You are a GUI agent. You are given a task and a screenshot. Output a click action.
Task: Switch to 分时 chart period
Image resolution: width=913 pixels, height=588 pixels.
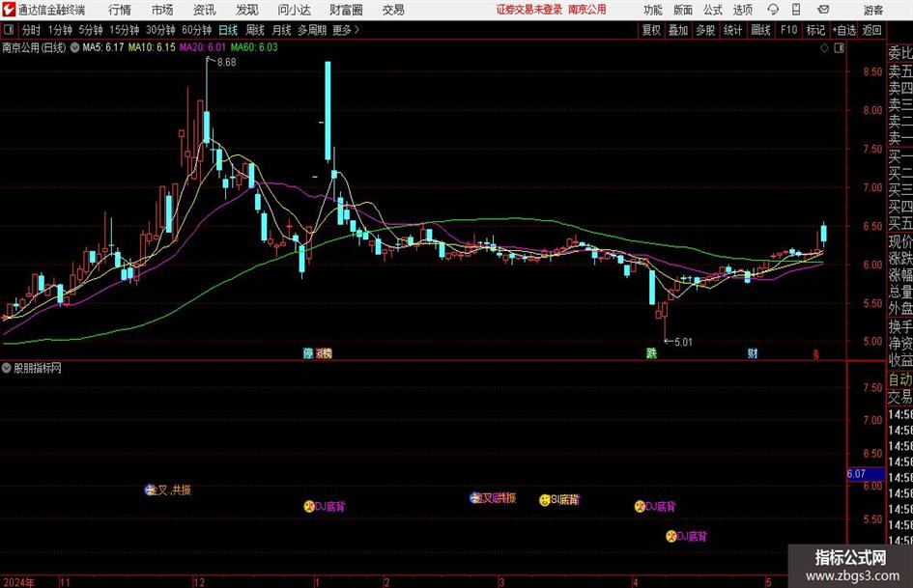tap(32, 30)
